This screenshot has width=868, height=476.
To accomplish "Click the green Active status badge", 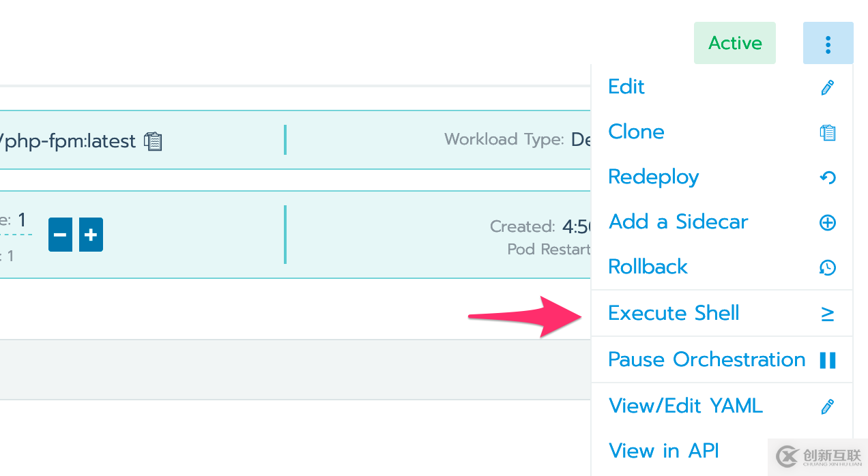I will point(734,44).
